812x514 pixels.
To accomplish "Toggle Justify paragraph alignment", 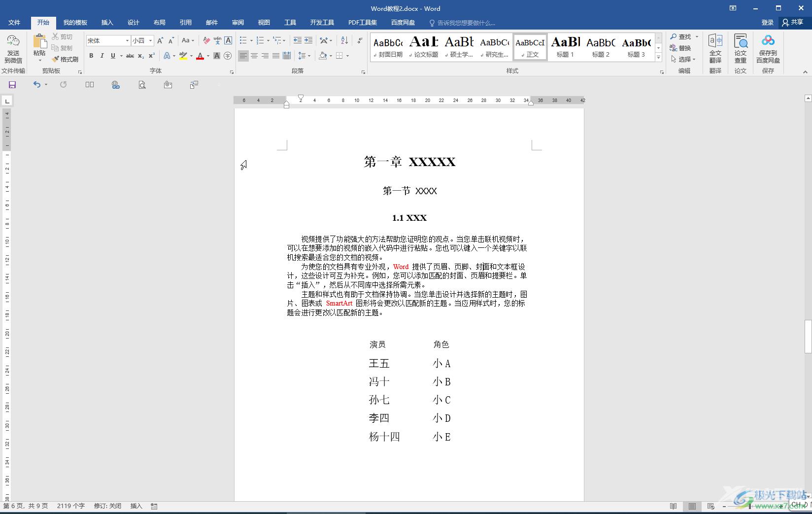I will click(x=276, y=56).
